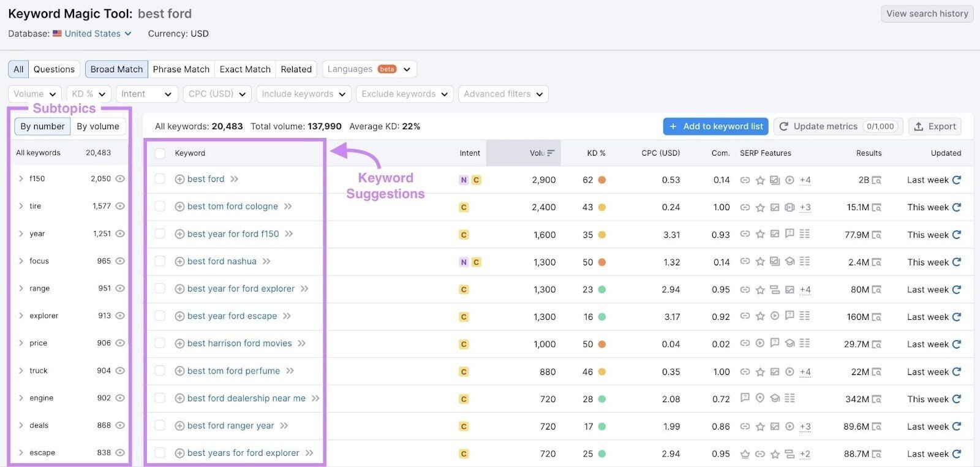The image size is (980, 467).
Task: Click +2 SERP features in best years for ford explorer row
Action: (805, 454)
